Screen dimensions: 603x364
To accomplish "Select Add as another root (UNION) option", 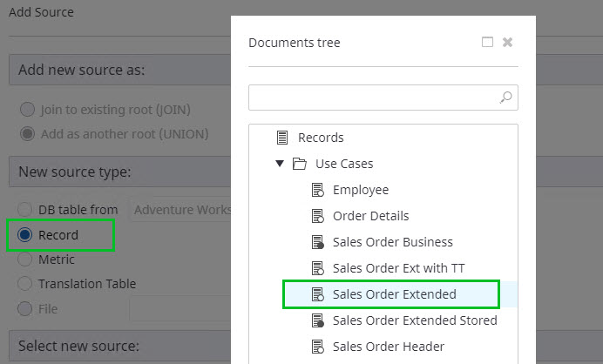I will 27,134.
